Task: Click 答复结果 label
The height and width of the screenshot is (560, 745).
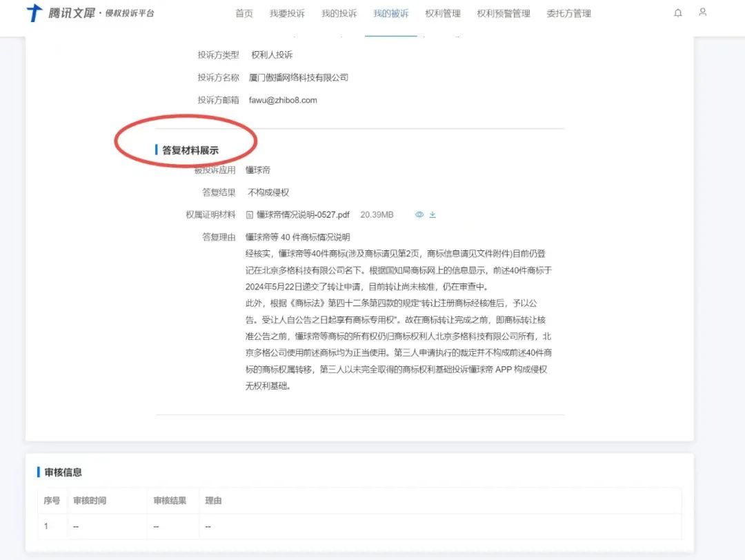Action: pyautogui.click(x=219, y=192)
